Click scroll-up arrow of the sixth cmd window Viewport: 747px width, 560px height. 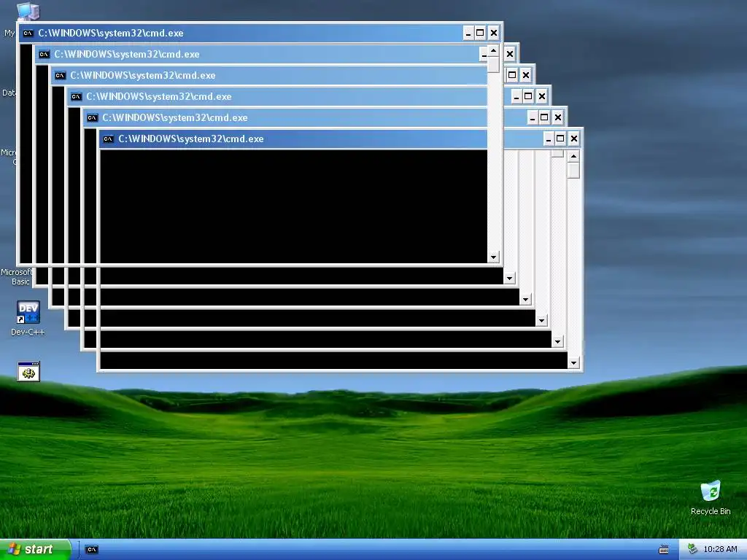(x=573, y=156)
